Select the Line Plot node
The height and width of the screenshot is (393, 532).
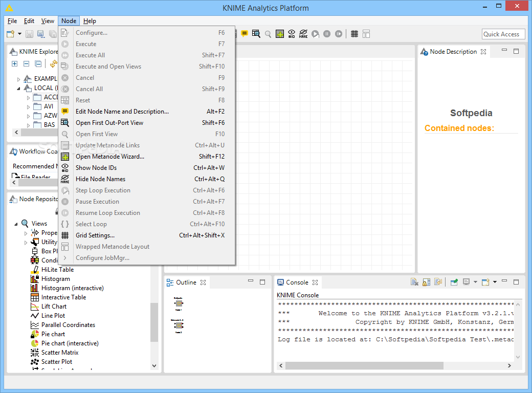53,315
